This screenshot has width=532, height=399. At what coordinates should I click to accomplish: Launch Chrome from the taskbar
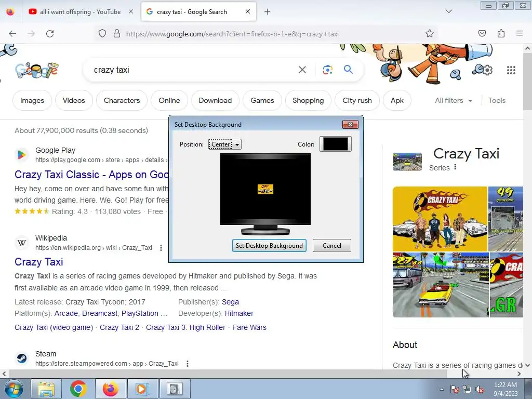pos(78,389)
